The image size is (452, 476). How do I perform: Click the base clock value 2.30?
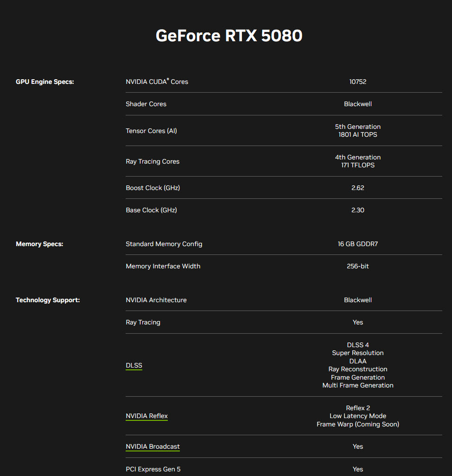click(357, 210)
